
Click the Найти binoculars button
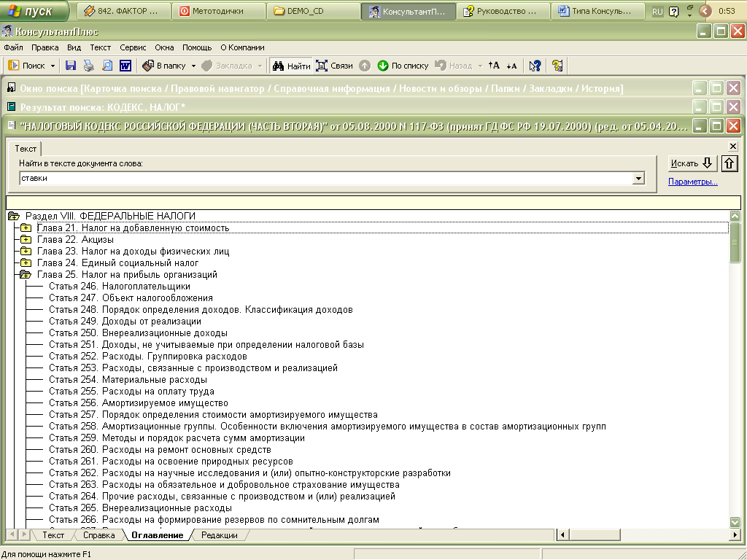pos(291,66)
